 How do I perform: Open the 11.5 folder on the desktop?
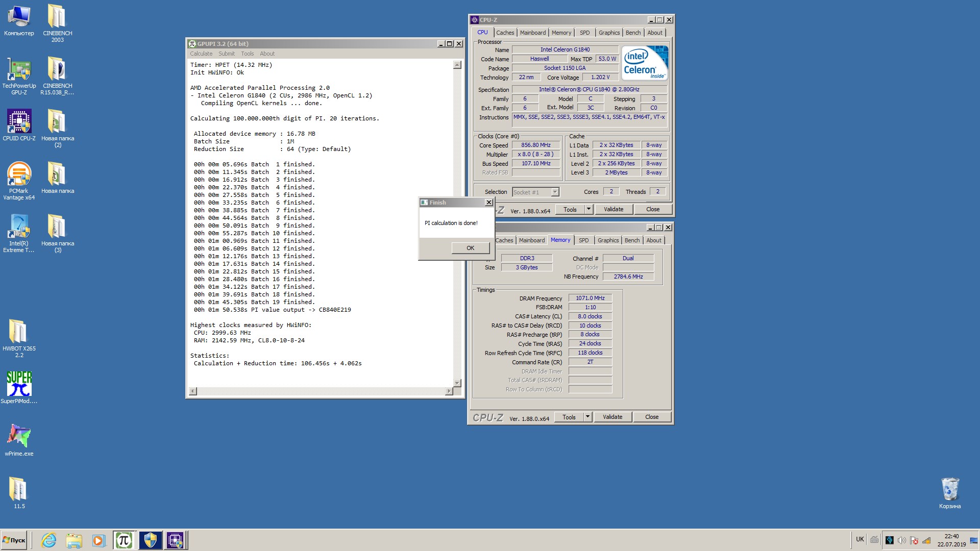[x=19, y=493]
